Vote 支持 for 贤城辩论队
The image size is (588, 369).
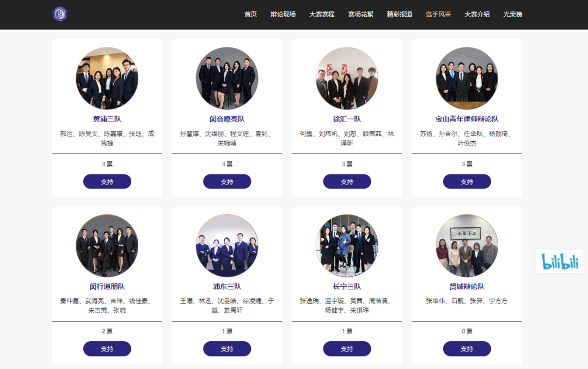click(467, 349)
